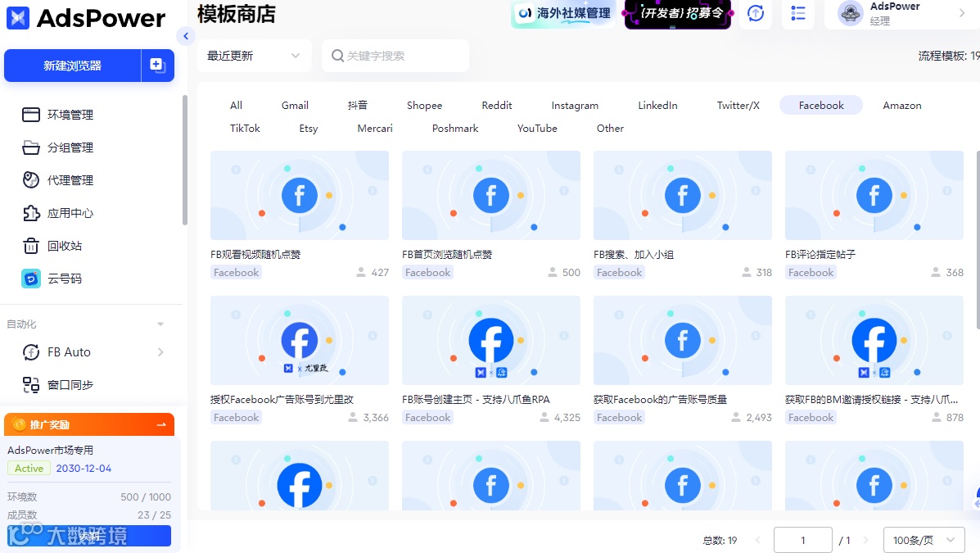Click the sidebar vertical scrollbar
The height and width of the screenshot is (553, 980).
click(184, 160)
